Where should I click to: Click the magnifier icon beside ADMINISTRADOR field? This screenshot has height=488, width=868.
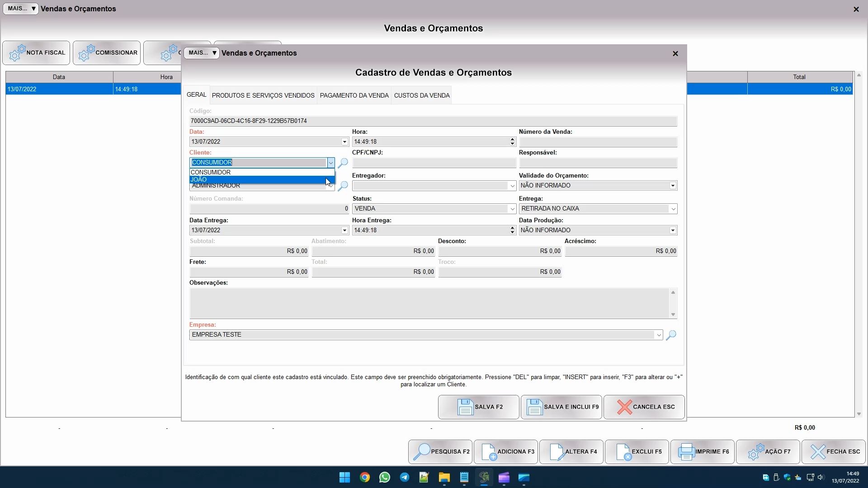pyautogui.click(x=343, y=186)
